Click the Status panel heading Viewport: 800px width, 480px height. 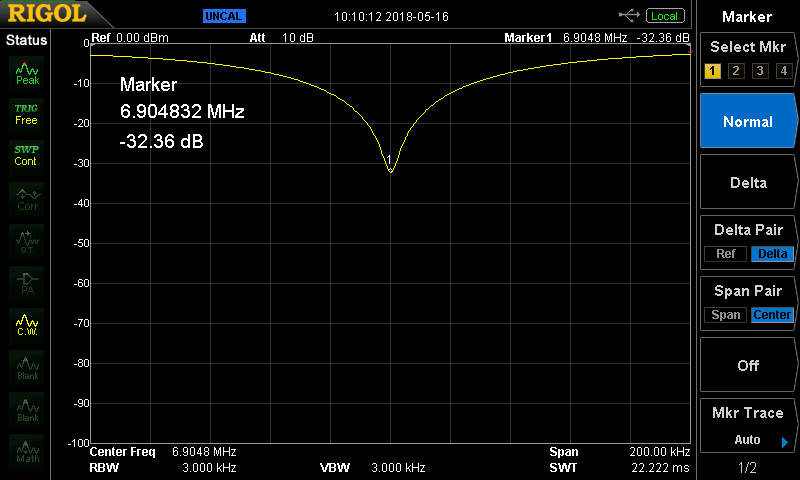(x=26, y=40)
